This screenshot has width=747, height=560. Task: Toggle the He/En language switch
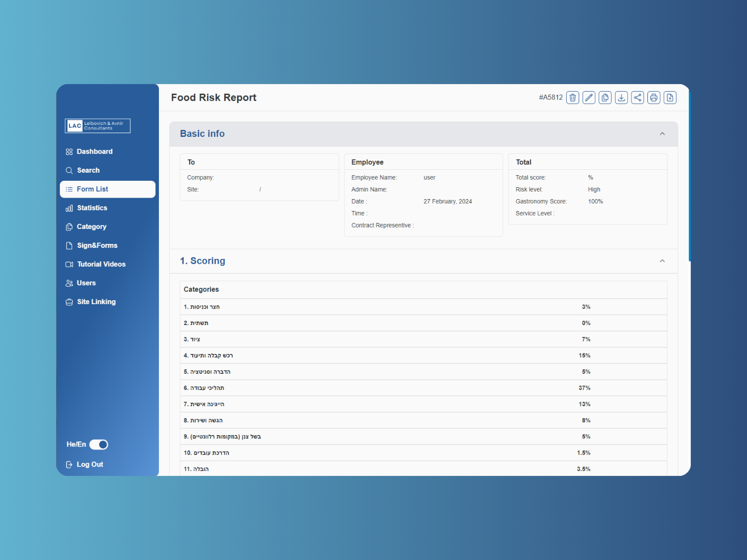[x=98, y=445]
